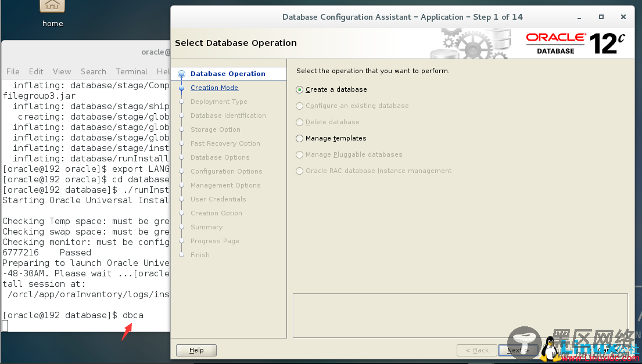Close the Database Configuration Assistant window

(623, 17)
